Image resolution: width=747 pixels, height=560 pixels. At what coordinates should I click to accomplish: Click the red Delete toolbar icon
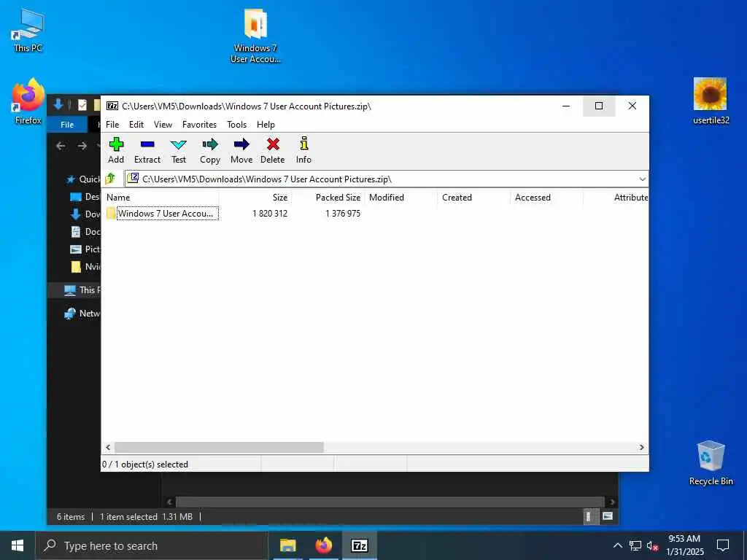pyautogui.click(x=273, y=150)
